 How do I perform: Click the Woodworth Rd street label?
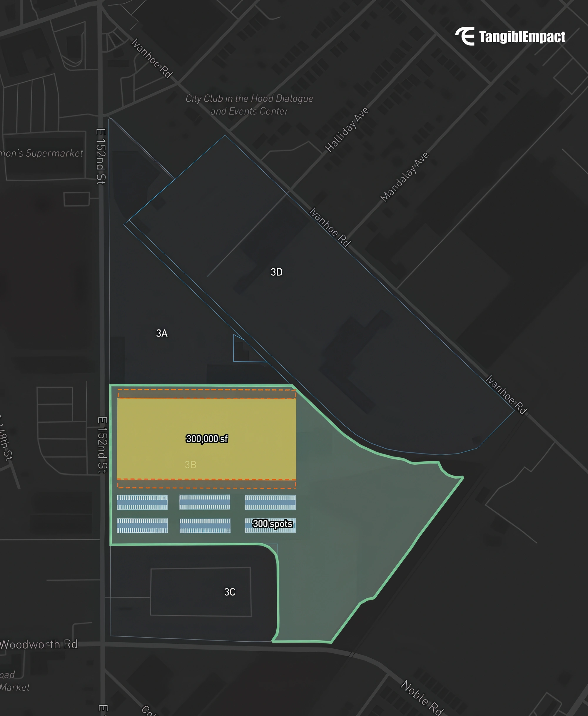(x=39, y=644)
